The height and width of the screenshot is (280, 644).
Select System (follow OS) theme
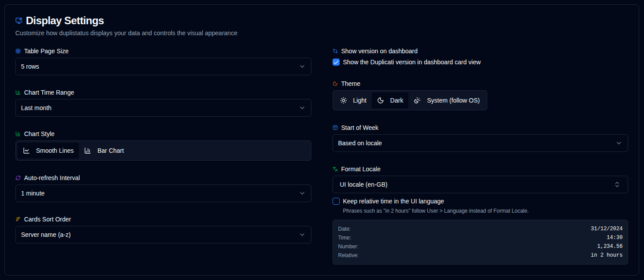click(x=447, y=100)
